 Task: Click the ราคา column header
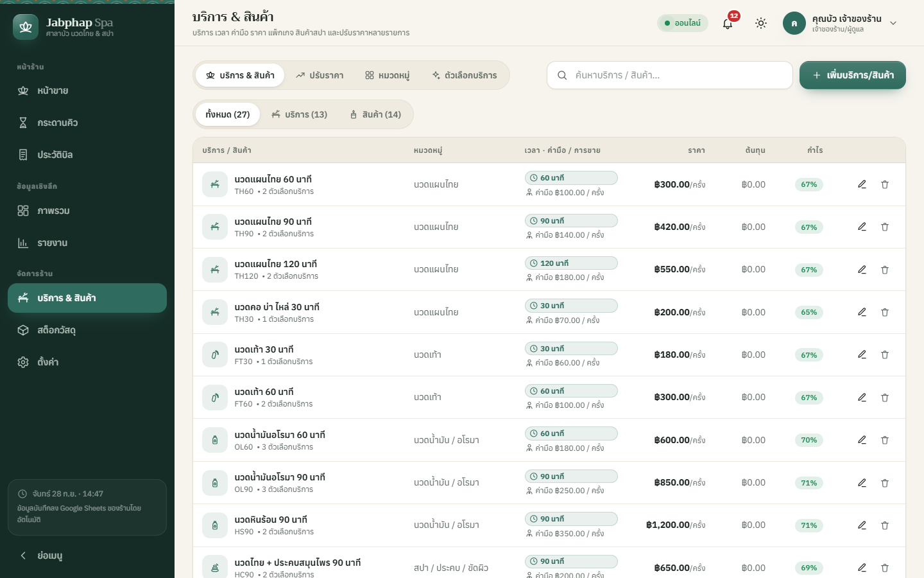click(696, 150)
